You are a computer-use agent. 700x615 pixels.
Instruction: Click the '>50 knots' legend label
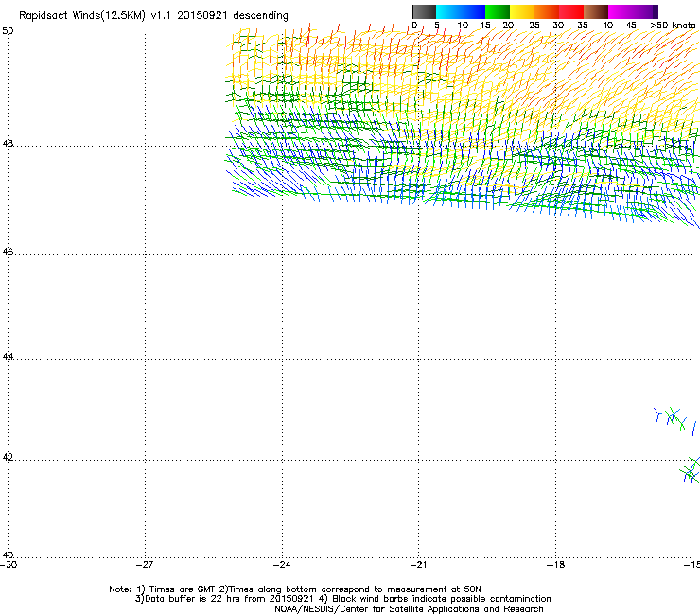tap(673, 26)
